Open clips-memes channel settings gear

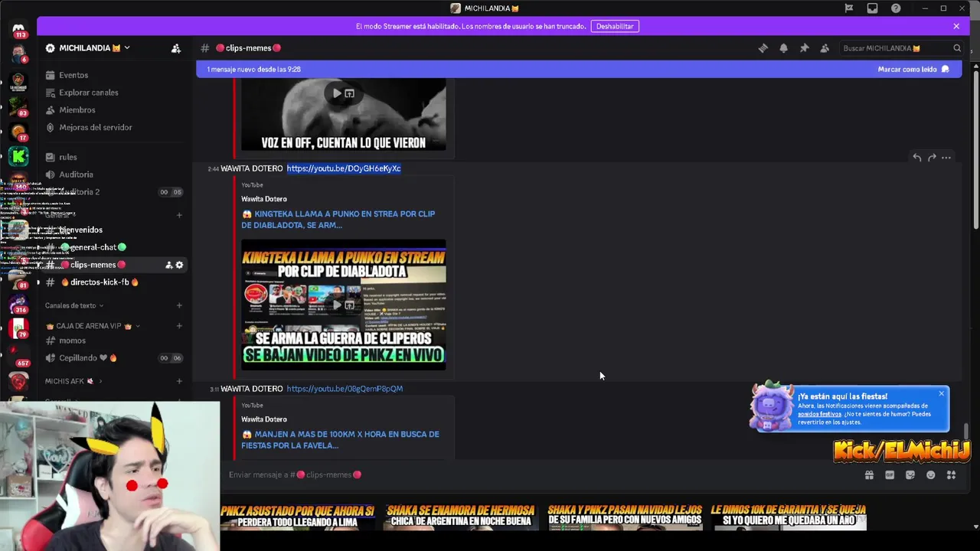(179, 265)
